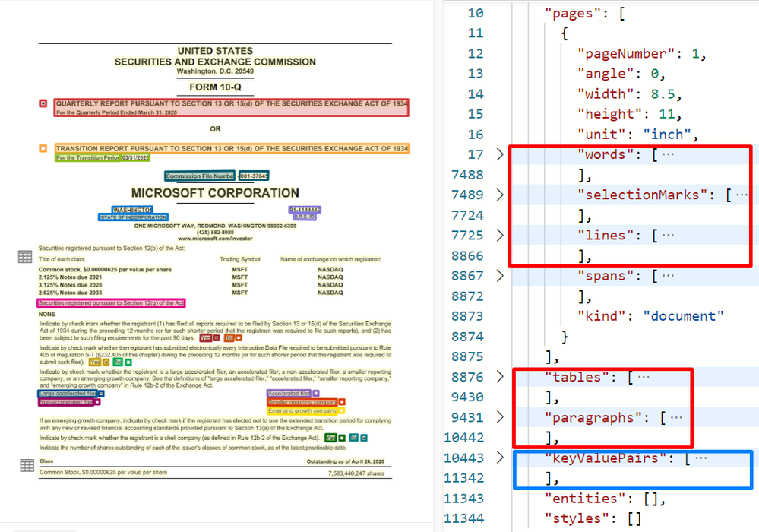Expand the "spans" array fold chevron
The height and width of the screenshot is (532, 759).
(500, 276)
